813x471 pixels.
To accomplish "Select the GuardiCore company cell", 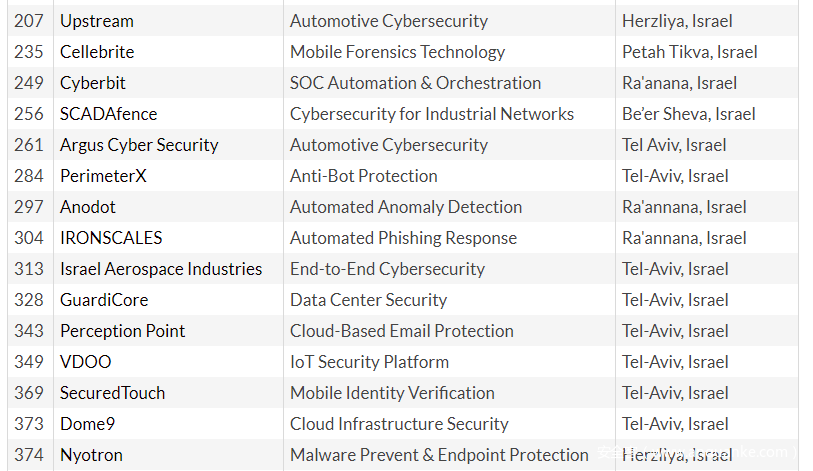I will pos(104,300).
